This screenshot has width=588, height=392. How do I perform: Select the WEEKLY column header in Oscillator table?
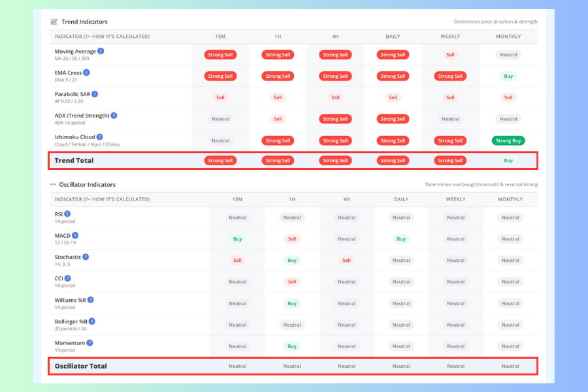455,199
